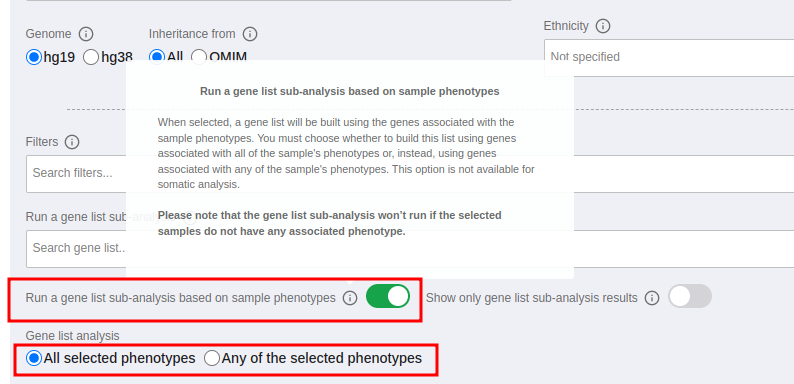Click the Run a gene list sub-analysis based on sample phenotypes label
The image size is (794, 384).
tap(181, 298)
